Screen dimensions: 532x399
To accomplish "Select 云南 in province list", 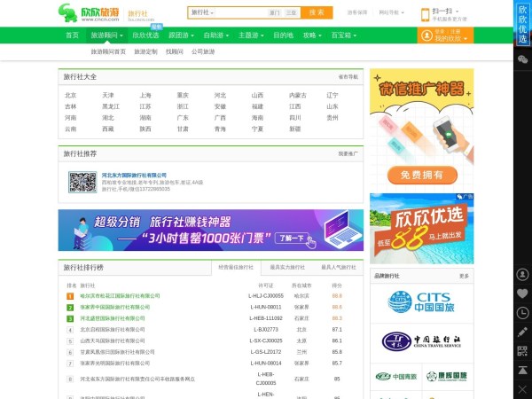I will [71, 129].
